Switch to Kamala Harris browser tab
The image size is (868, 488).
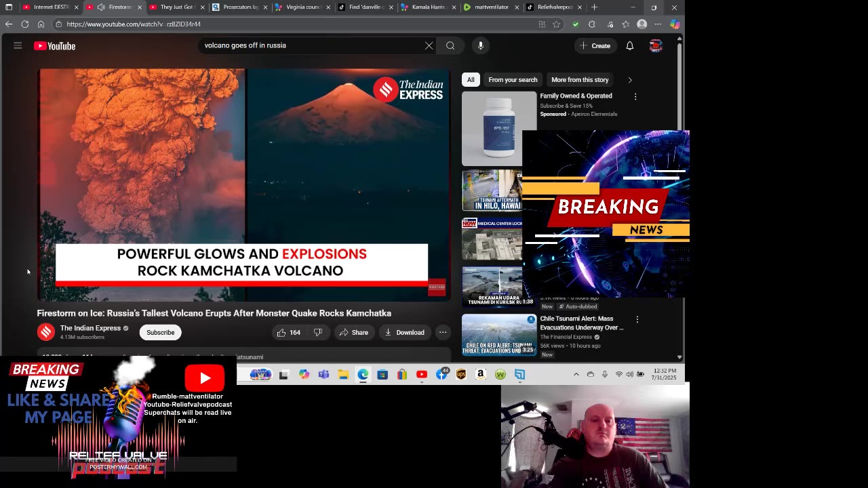[x=427, y=7]
